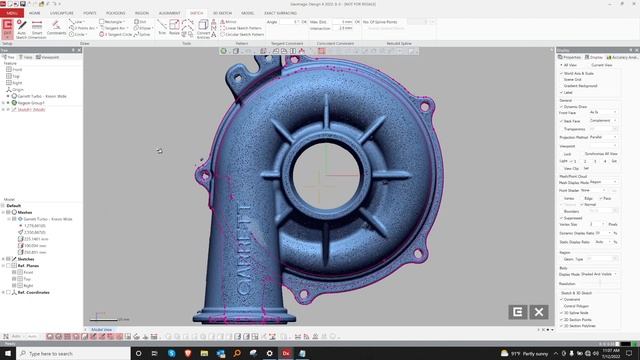The width and height of the screenshot is (640, 360).
Task: Open the Mesh Display Mode dropdown
Action: [x=603, y=182]
